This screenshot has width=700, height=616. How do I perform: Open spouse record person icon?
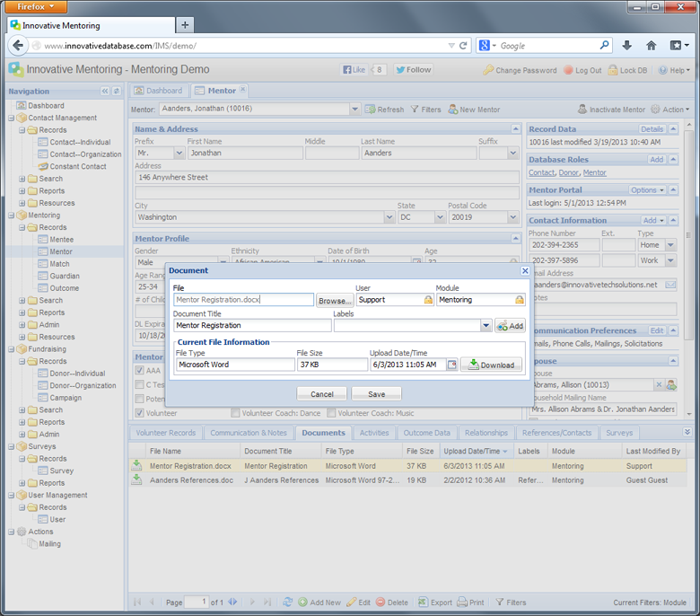671,384
